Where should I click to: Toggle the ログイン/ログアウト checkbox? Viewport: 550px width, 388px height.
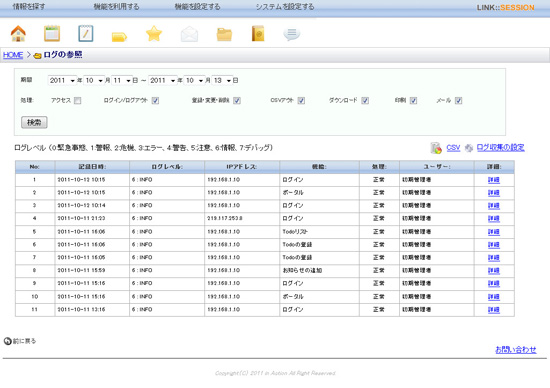[x=155, y=101]
